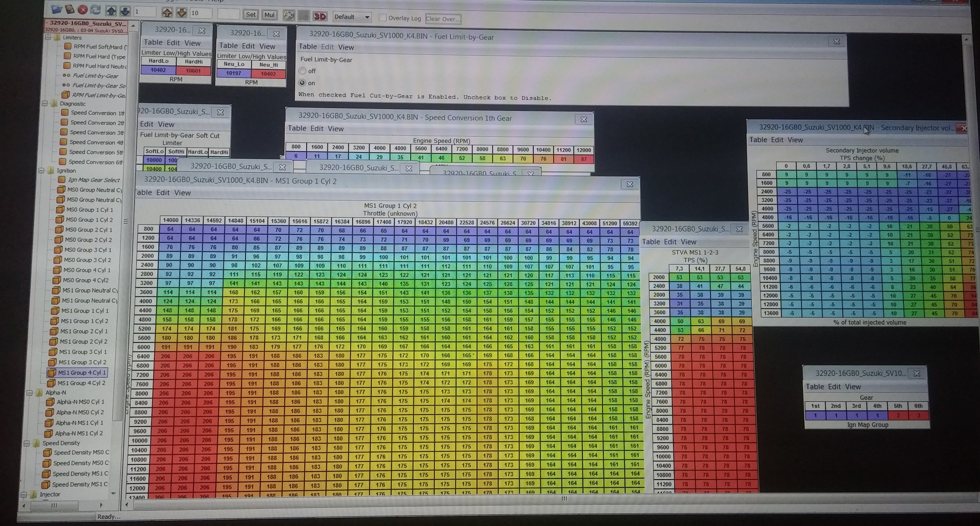
Task: Select the 'on' Fuel Limit-by-Gear radio
Action: (302, 83)
